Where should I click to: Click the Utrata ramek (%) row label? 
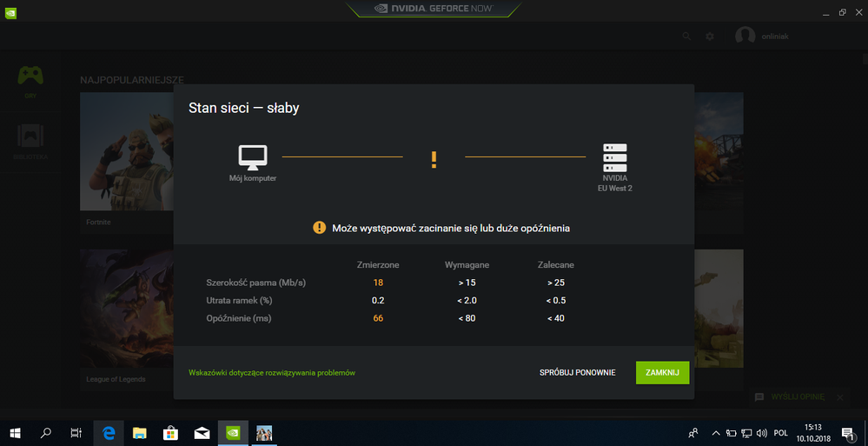238,300
